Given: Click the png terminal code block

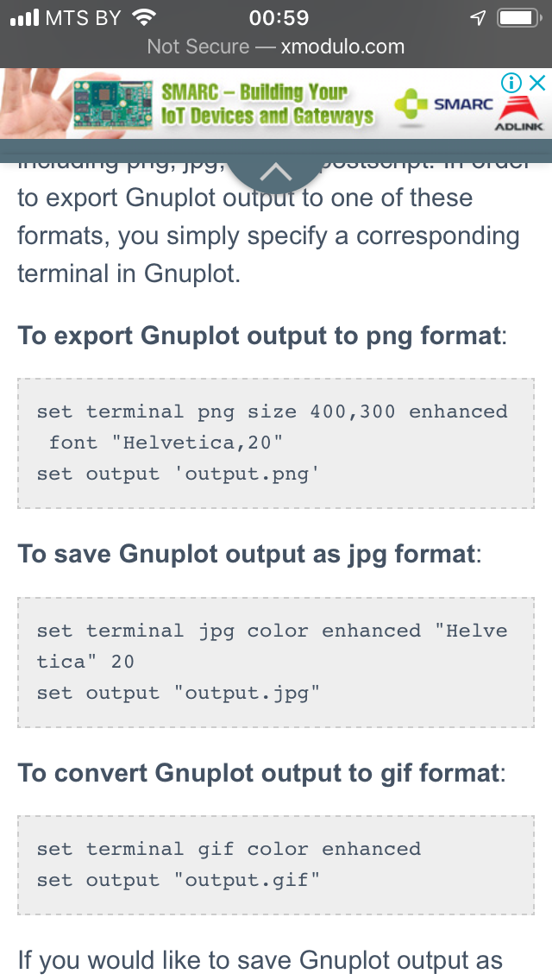Looking at the screenshot, I should click(x=276, y=443).
